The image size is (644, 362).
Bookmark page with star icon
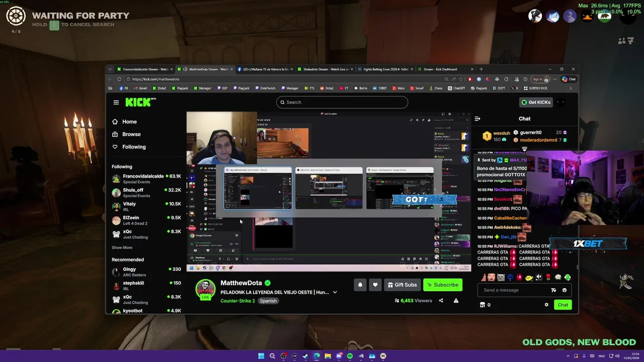coord(461,79)
